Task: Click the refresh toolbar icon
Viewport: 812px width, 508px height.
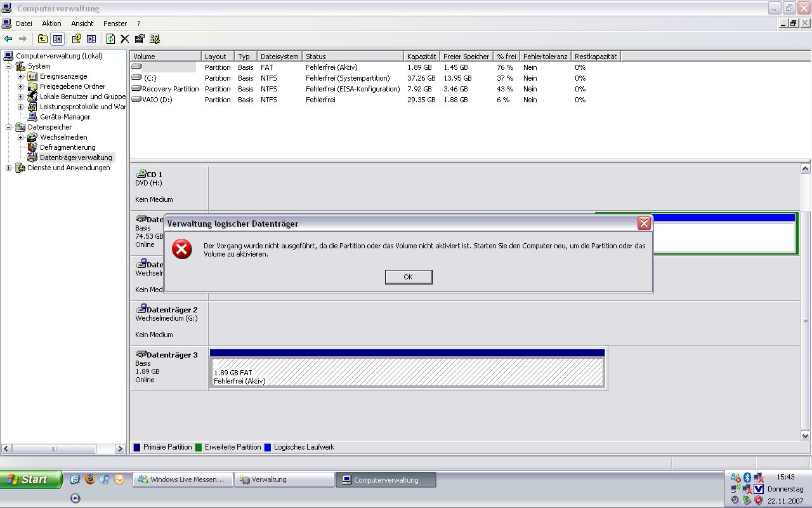Action: click(110, 39)
